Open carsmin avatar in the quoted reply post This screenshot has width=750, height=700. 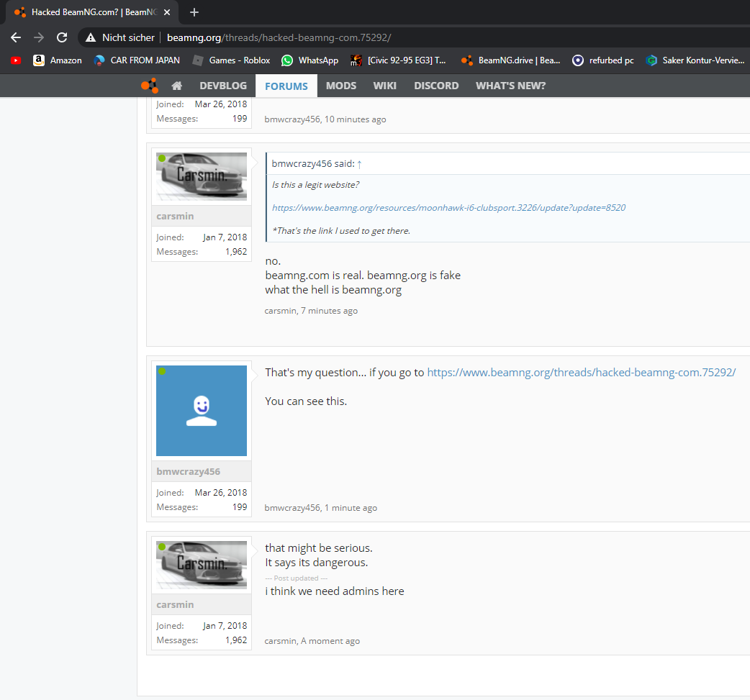click(x=202, y=176)
